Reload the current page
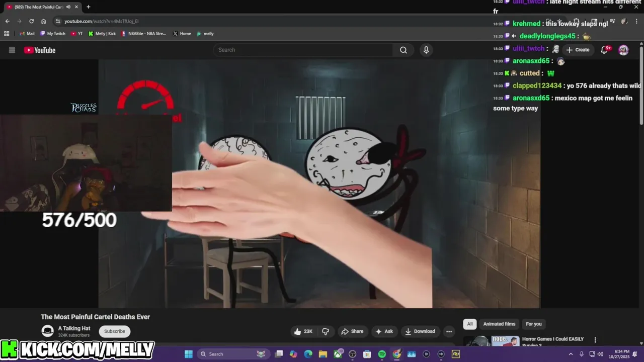 [31, 21]
